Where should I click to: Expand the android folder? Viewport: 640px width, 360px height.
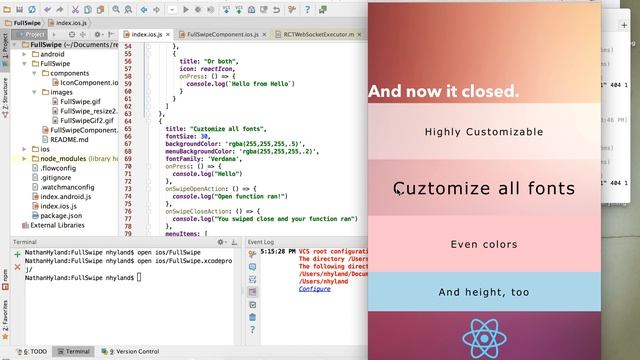click(x=24, y=54)
